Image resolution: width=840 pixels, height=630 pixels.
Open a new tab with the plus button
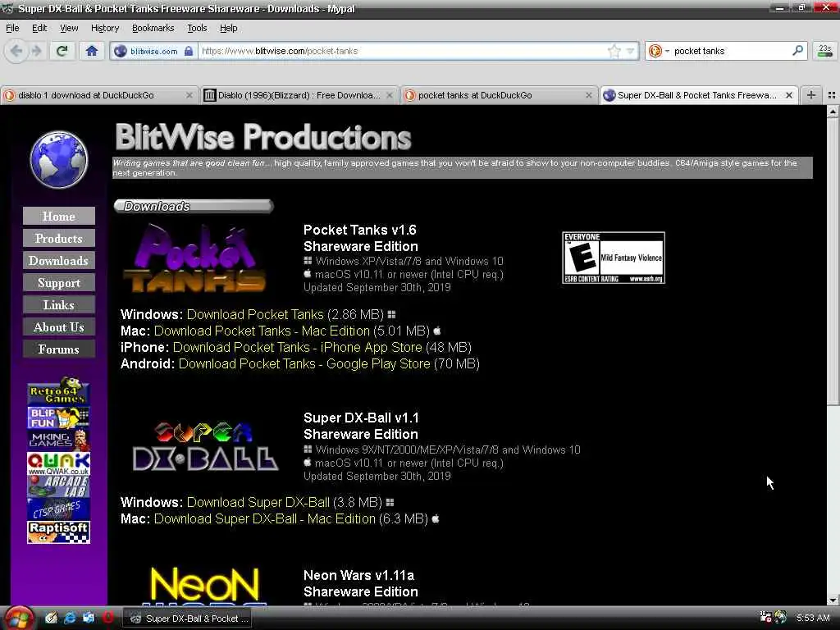click(811, 95)
